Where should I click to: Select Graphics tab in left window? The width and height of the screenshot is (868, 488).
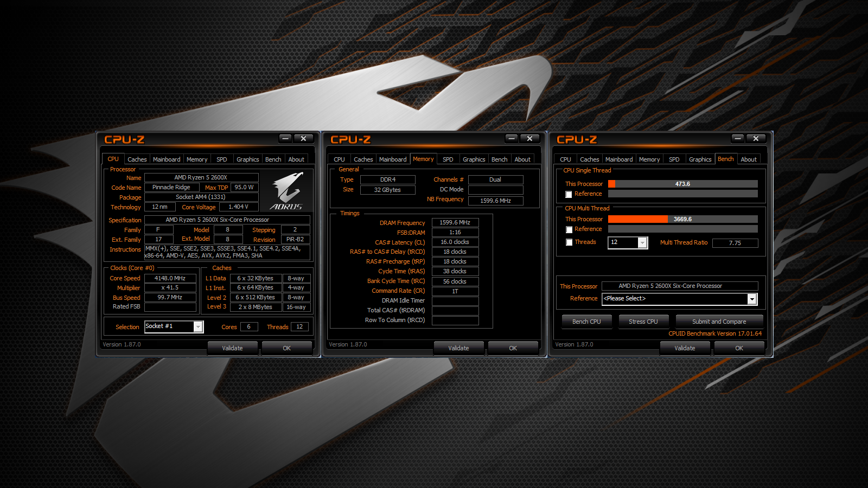click(248, 159)
